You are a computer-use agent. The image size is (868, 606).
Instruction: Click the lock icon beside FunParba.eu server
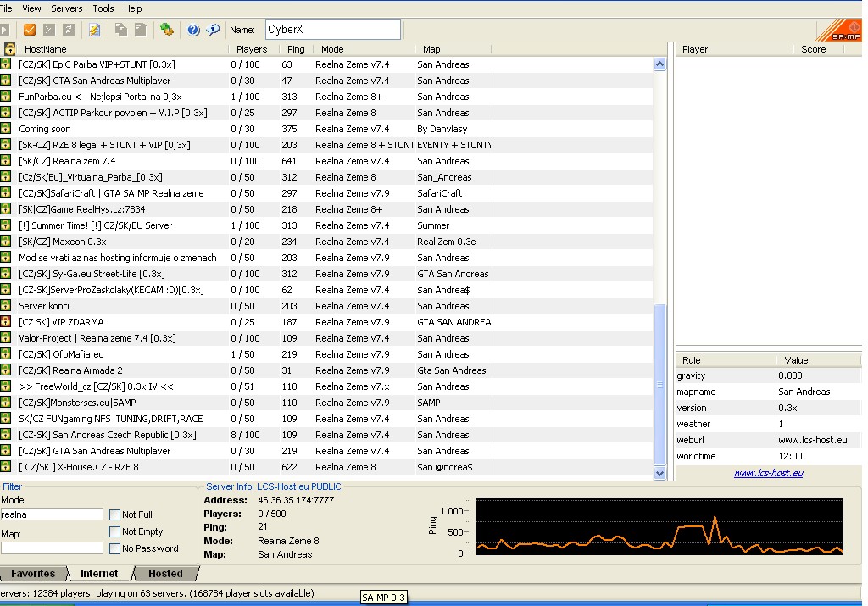point(6,97)
